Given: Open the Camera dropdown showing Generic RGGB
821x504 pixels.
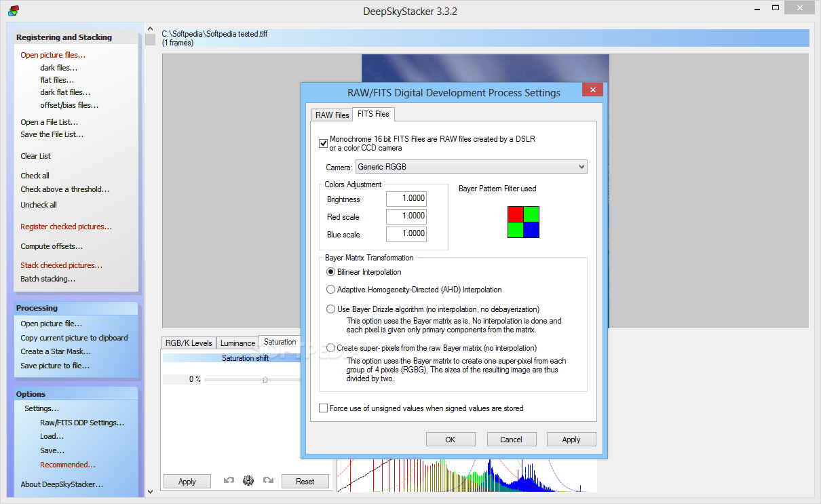Looking at the screenshot, I should [471, 167].
